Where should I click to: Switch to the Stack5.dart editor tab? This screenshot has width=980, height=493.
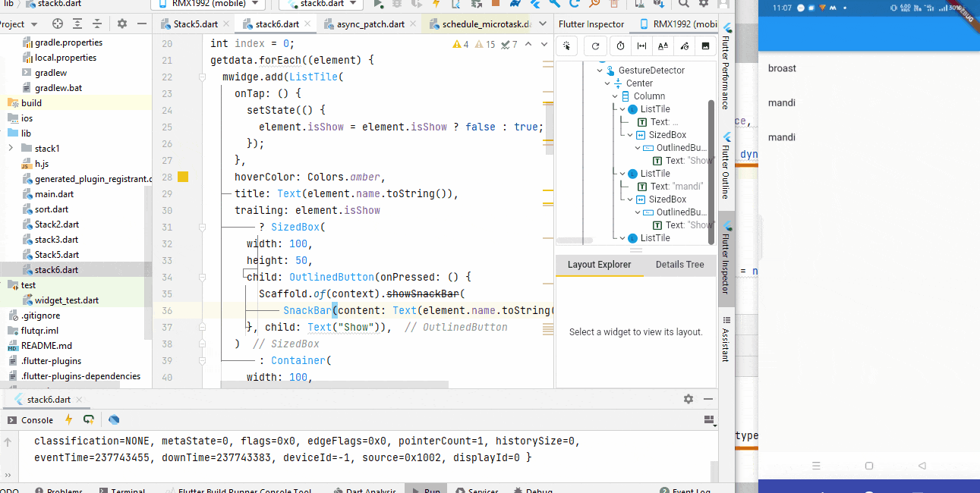tap(191, 24)
